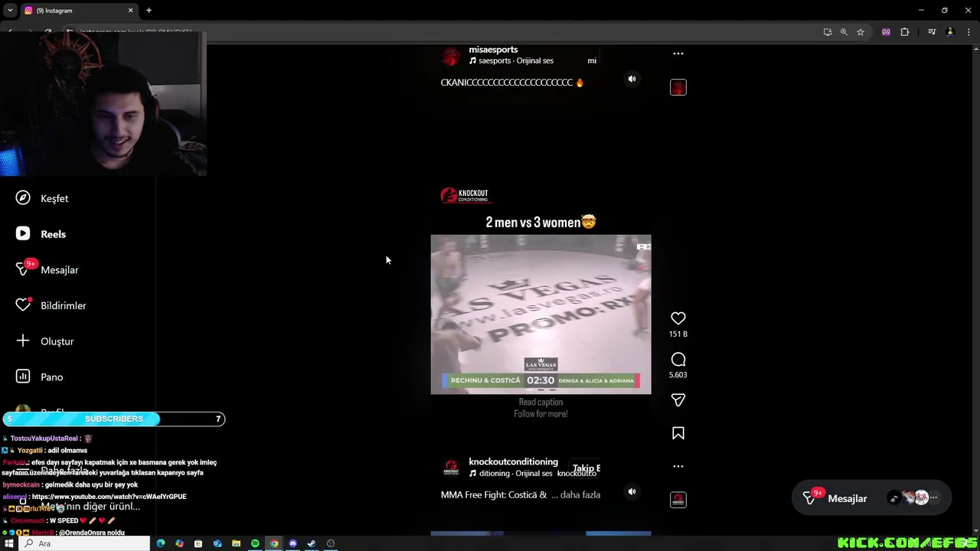Open more options for misaesports reel
980x551 pixels.
coord(678,54)
